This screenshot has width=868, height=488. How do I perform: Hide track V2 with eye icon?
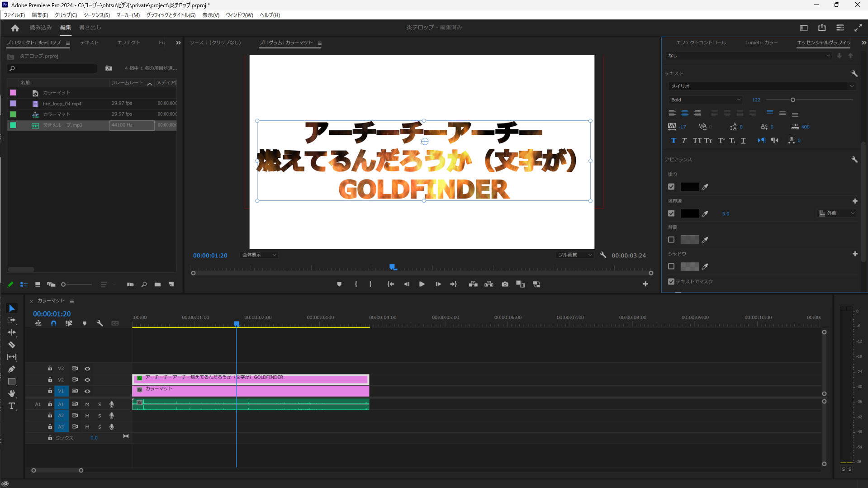click(87, 380)
